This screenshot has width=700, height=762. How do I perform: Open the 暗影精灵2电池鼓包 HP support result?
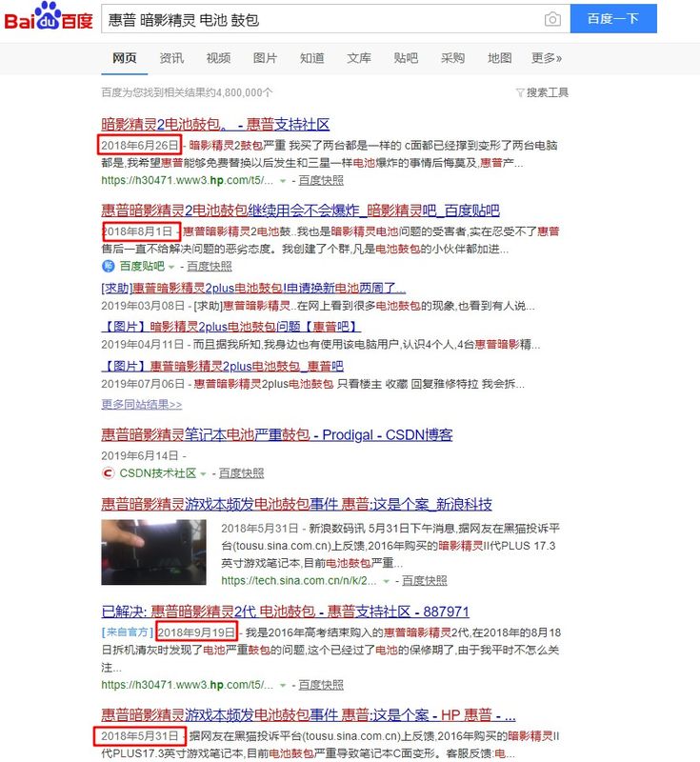215,124
